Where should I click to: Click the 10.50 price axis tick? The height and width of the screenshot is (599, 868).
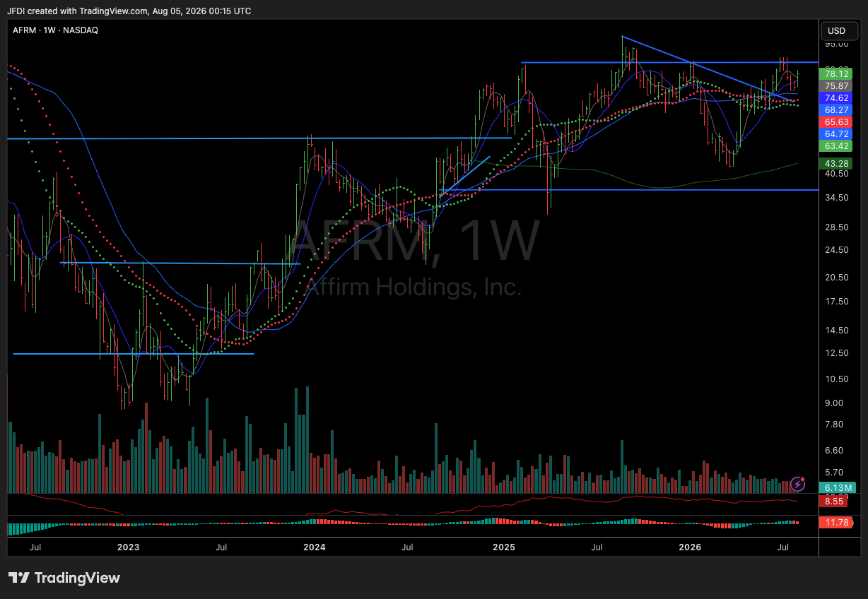pyautogui.click(x=836, y=379)
